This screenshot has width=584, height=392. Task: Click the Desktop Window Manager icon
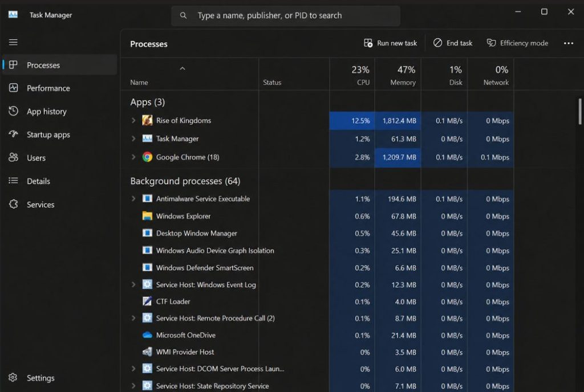pos(147,233)
